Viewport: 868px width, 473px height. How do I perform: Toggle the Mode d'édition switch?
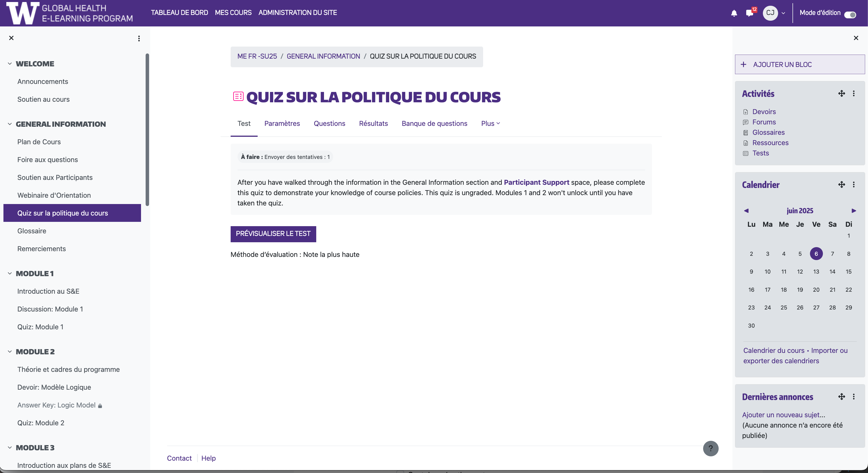850,14
